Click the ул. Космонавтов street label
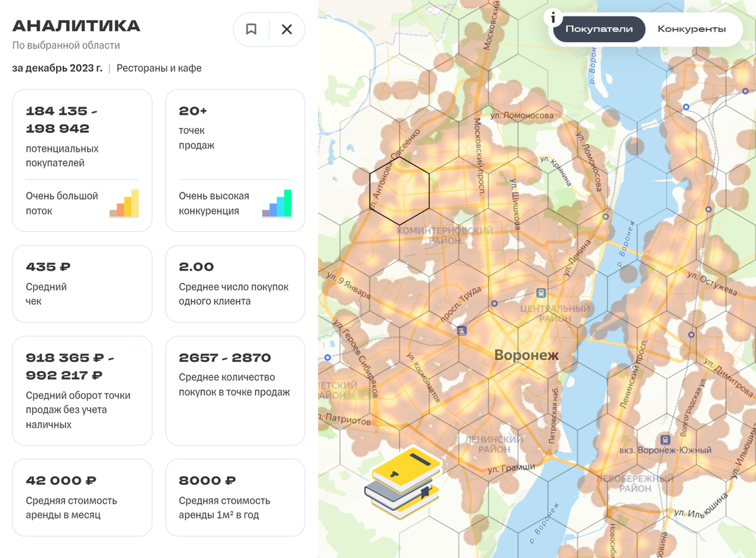756x558 pixels. point(423,377)
